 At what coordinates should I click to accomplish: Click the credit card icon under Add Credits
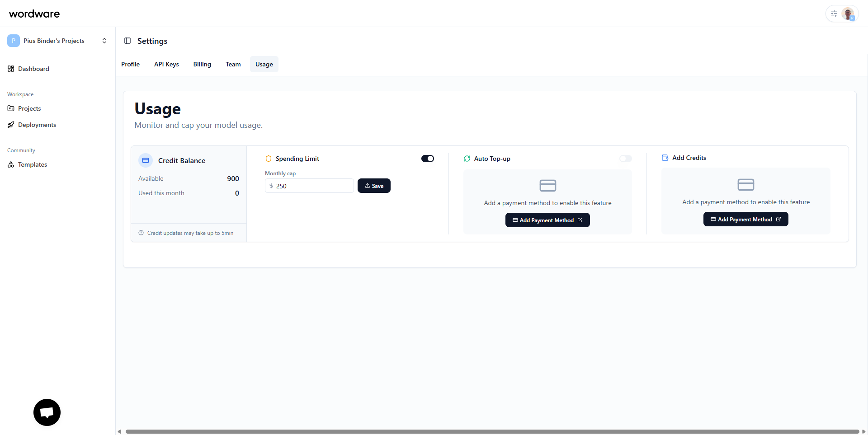click(x=746, y=185)
